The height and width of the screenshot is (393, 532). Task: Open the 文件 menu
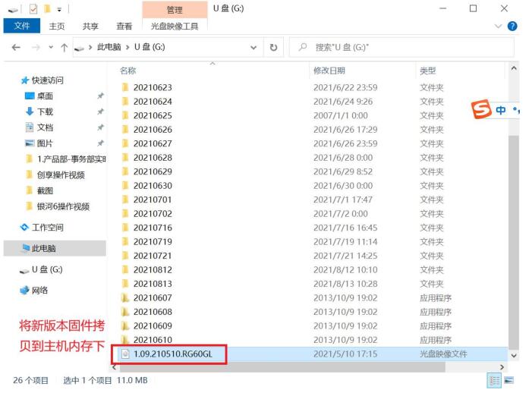click(22, 26)
